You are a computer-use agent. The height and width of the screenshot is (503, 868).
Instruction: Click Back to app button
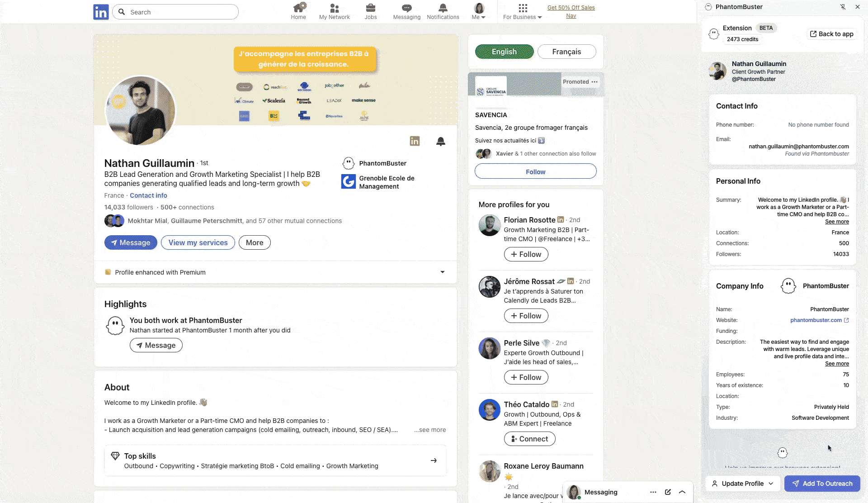(x=832, y=34)
